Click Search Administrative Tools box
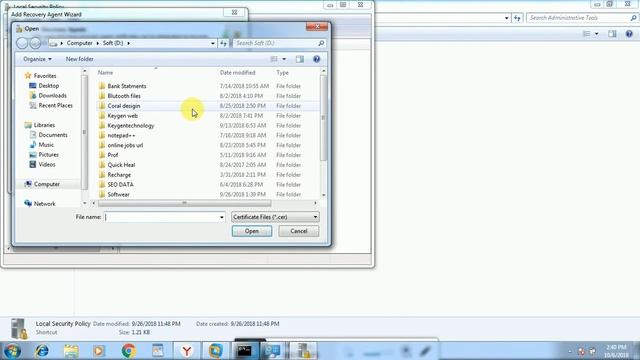 coord(582,18)
